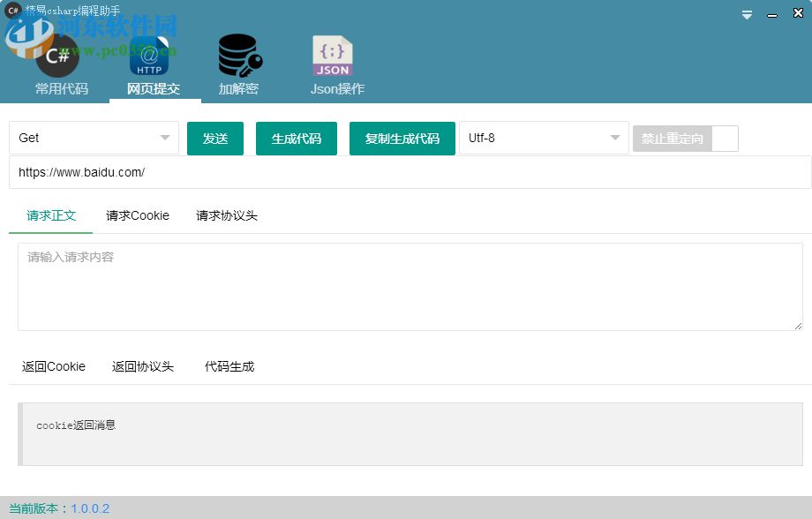Click the C# app icon in the title bar
This screenshot has height=519, width=812.
12,11
